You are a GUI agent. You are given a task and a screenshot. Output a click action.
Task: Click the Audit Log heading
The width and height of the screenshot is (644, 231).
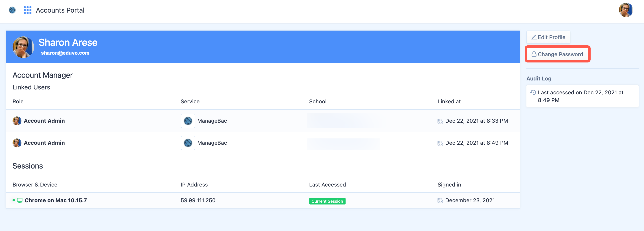point(539,79)
